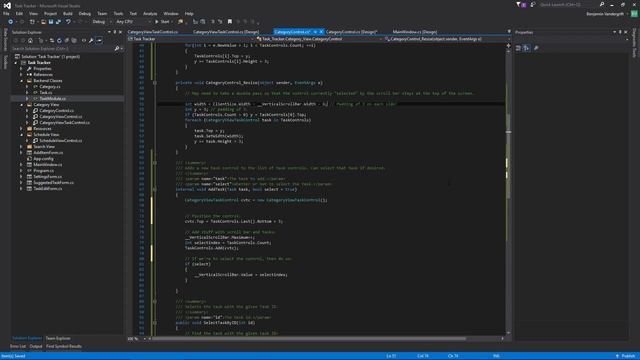Select SettingsForm.cs file
Image resolution: width=640 pixels, height=360 pixels.
pyautogui.click(x=47, y=176)
